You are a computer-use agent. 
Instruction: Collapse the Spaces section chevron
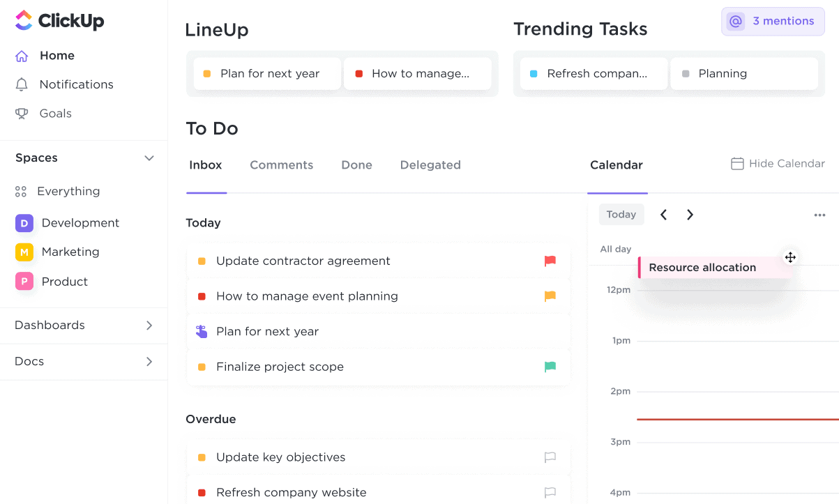(x=149, y=158)
